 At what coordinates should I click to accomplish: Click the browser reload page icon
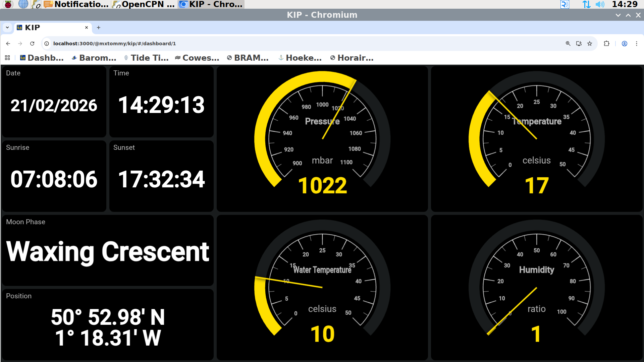32,44
